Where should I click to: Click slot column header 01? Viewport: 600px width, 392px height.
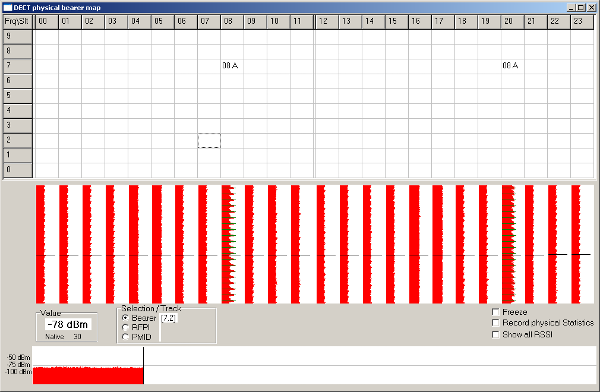70,22
